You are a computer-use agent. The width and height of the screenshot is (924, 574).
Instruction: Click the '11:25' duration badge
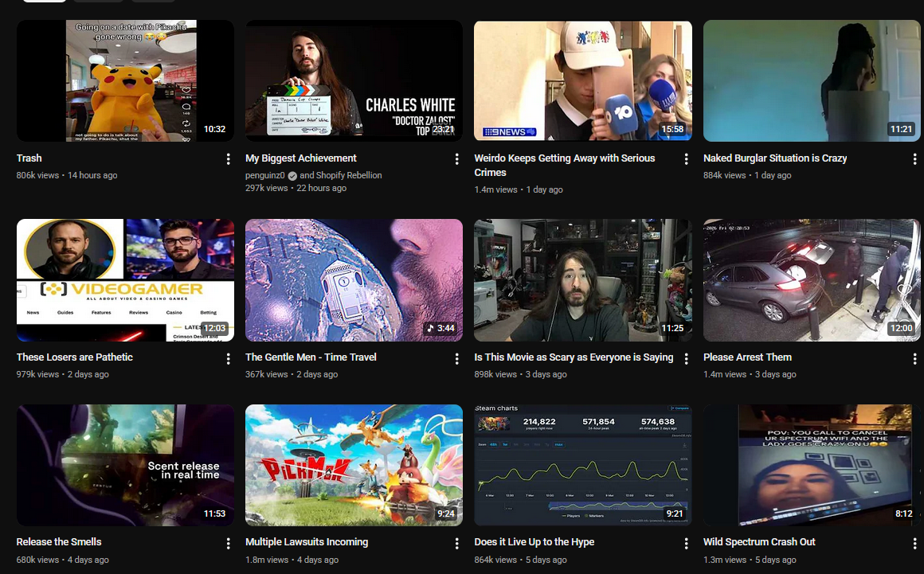pos(672,328)
